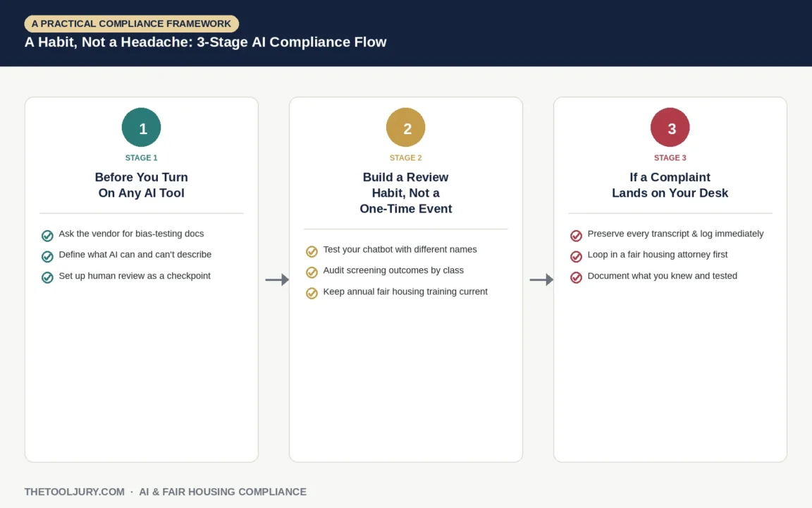Click the 'STAGE 2' label
812x508 pixels.
tap(405, 157)
